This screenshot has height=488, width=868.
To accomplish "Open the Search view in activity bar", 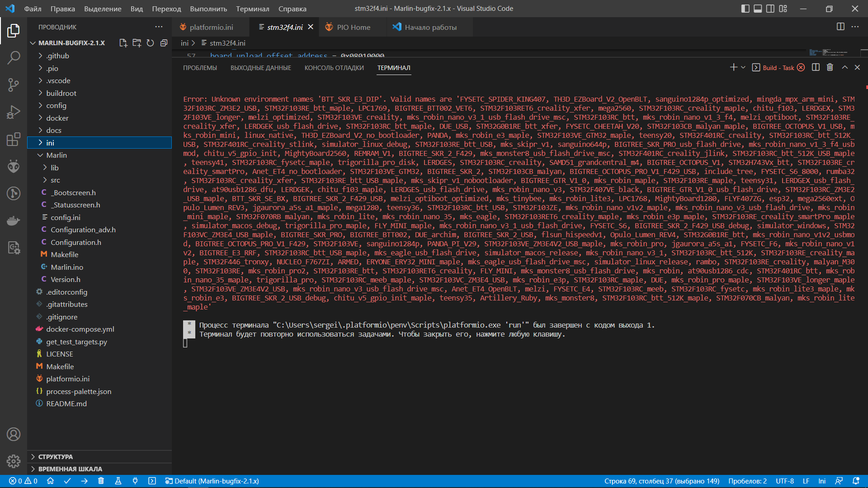I will [x=14, y=57].
